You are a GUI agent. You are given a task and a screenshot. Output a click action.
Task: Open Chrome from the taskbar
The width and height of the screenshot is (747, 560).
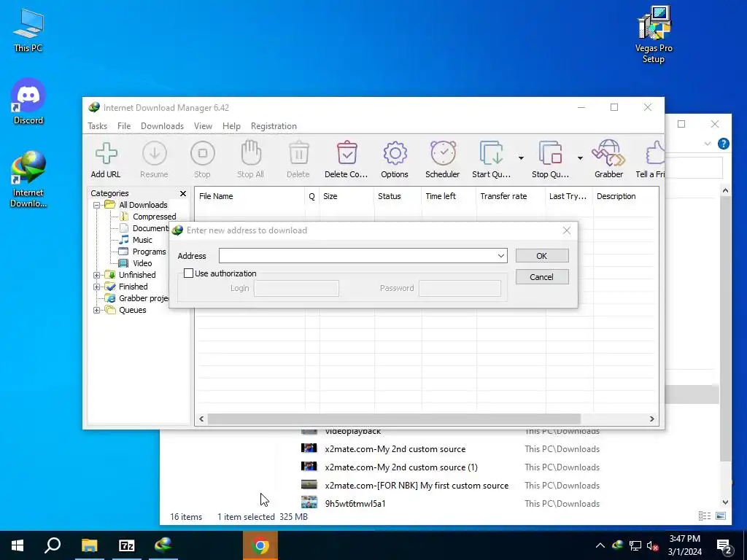click(260, 545)
